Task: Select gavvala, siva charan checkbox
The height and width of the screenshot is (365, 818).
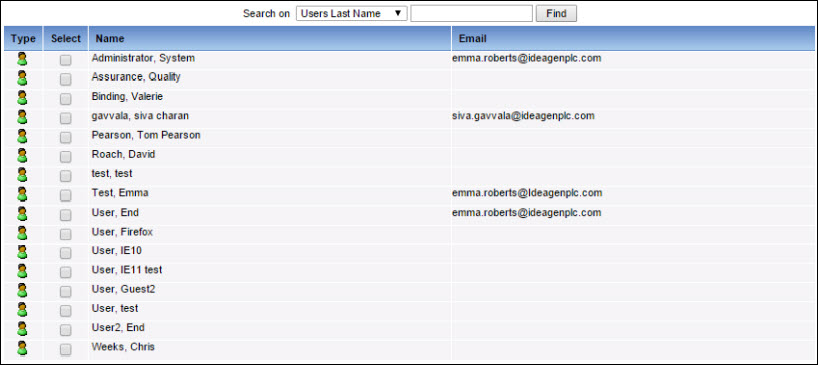Action: click(x=65, y=118)
